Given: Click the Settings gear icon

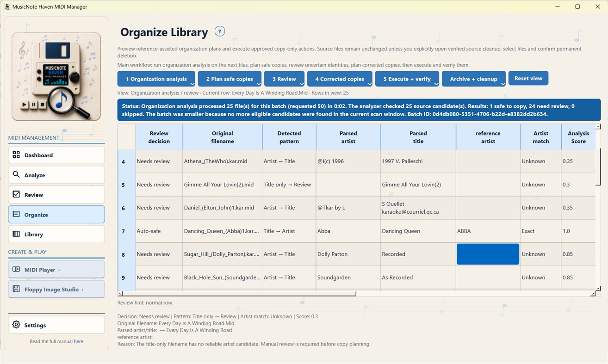Looking at the screenshot, I should [16, 325].
